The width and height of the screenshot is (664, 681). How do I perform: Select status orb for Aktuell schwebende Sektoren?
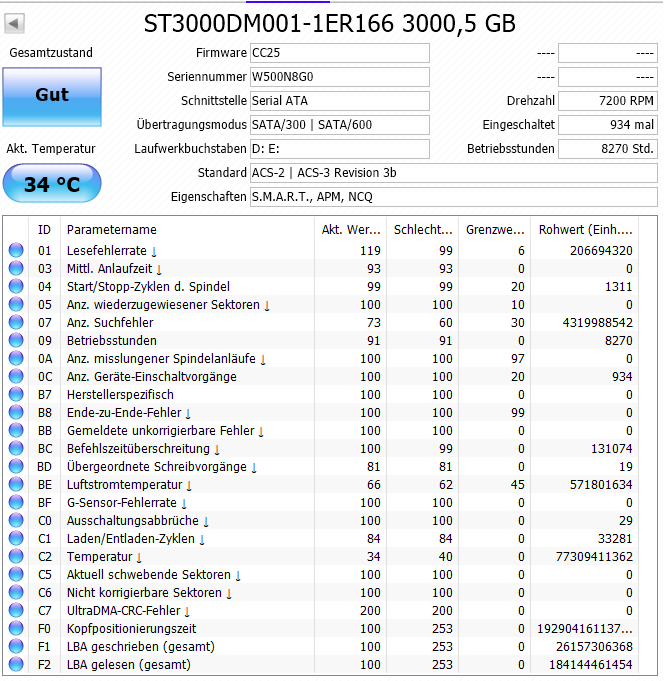coord(16,575)
